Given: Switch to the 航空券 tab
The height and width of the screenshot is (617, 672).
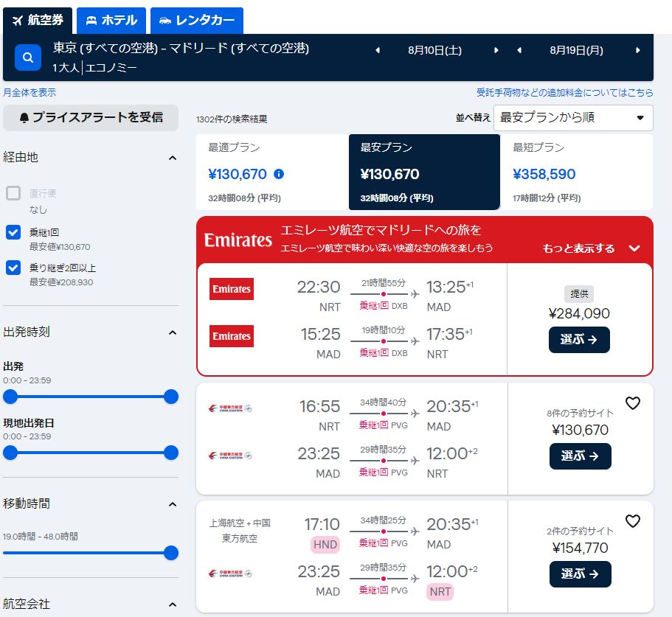Looking at the screenshot, I should click(38, 20).
